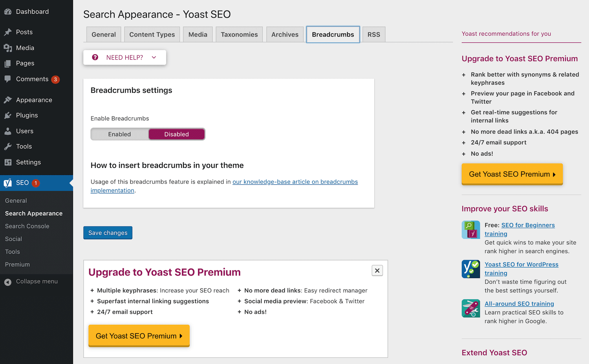The image size is (589, 364).
Task: Open the Plugins icon
Action: (x=8, y=115)
